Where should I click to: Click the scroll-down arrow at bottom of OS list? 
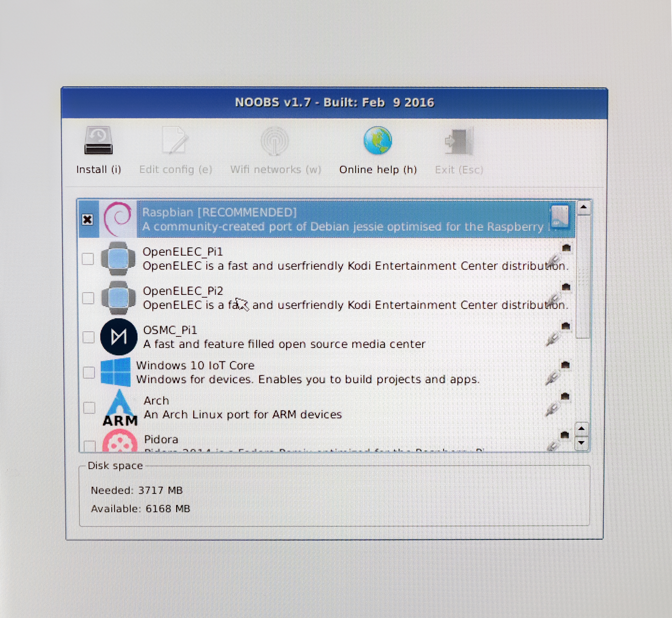pos(582,443)
